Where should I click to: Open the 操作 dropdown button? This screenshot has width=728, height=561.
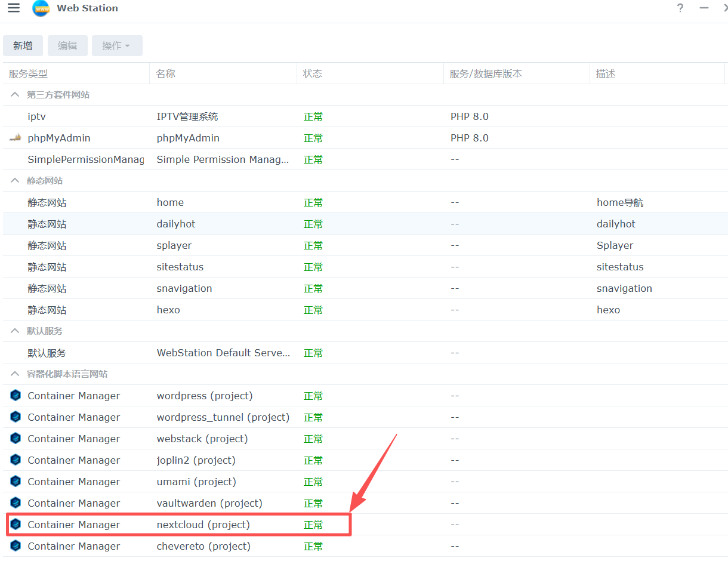pyautogui.click(x=116, y=46)
